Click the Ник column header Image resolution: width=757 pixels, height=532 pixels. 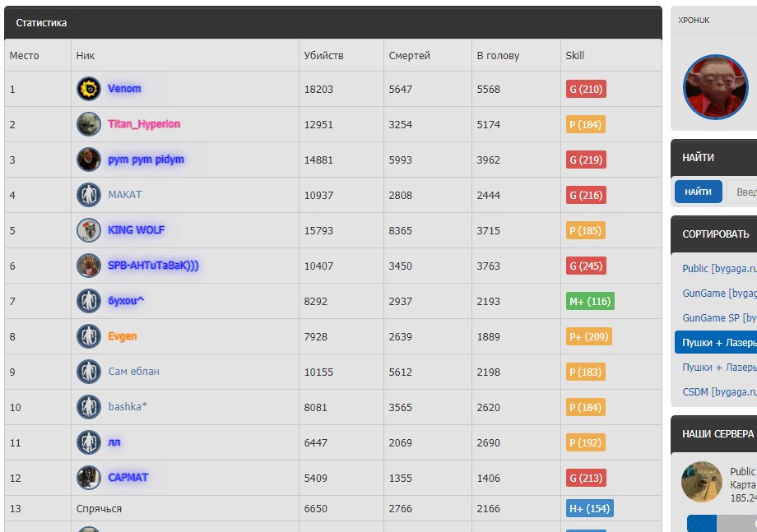click(x=86, y=56)
